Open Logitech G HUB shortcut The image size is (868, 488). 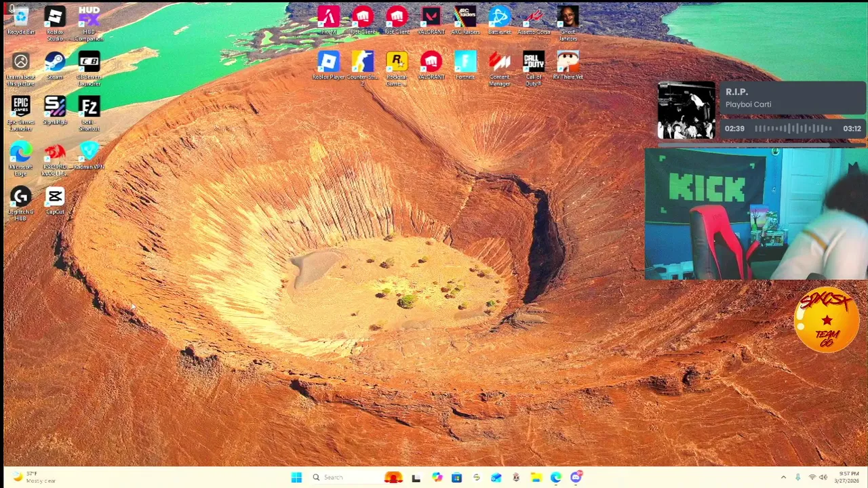20,203
